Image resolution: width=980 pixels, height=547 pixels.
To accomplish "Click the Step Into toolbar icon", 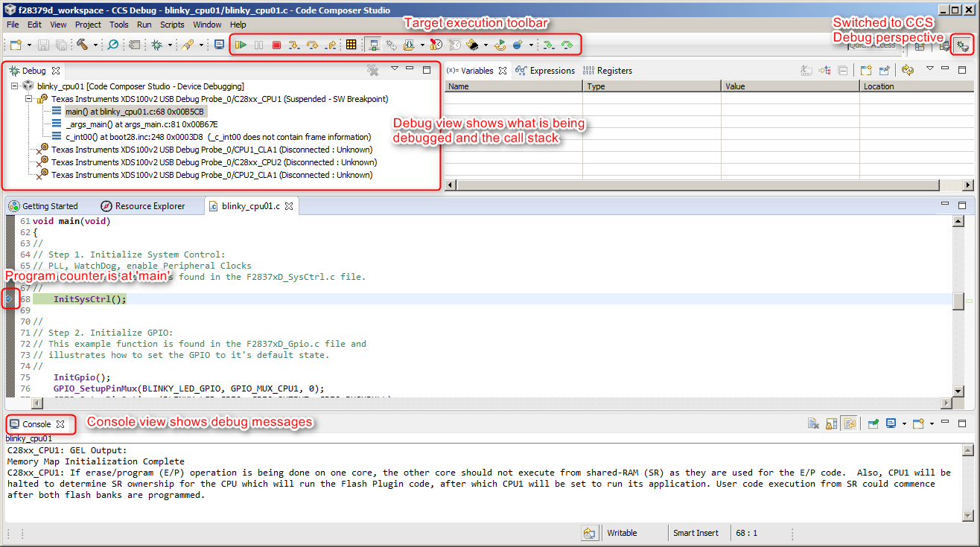I will pyautogui.click(x=295, y=45).
